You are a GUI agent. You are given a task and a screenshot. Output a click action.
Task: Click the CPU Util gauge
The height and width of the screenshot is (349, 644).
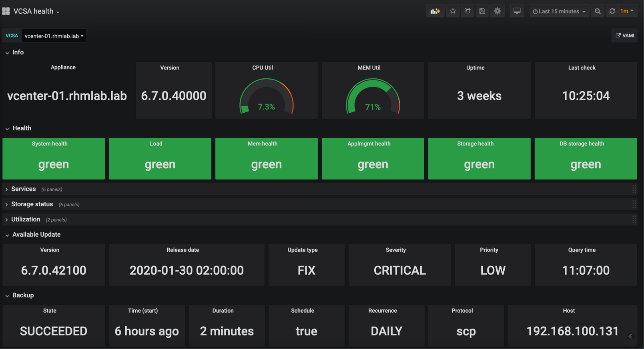pyautogui.click(x=267, y=96)
